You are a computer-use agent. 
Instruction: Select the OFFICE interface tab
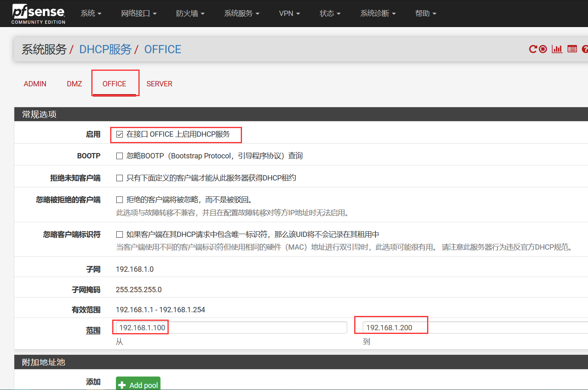(114, 84)
